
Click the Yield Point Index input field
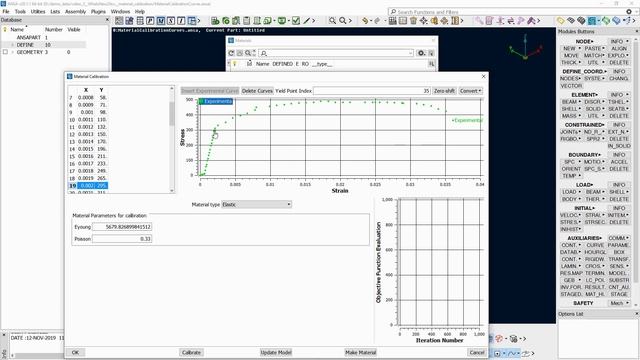372,91
